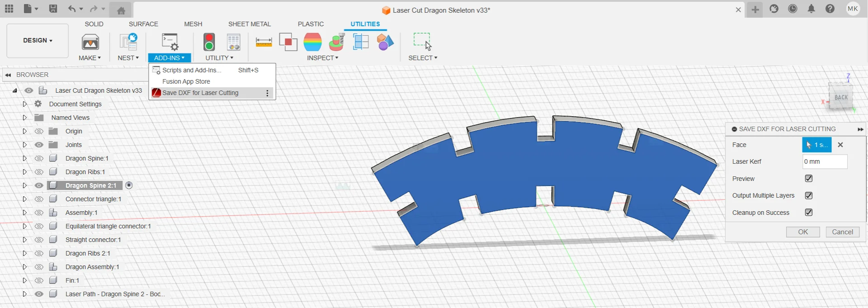The height and width of the screenshot is (308, 868).
Task: Hide the Joints folder visibility
Action: coord(39,145)
